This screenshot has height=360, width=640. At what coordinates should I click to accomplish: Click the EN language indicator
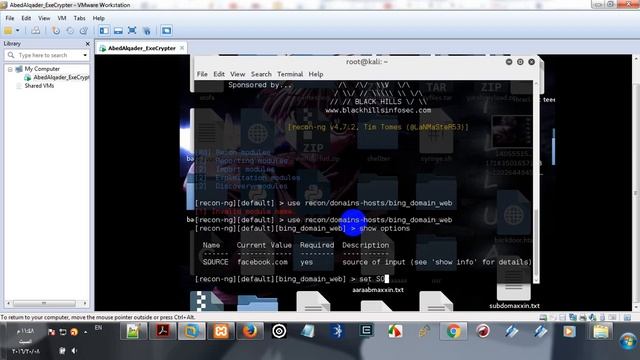(x=98, y=327)
